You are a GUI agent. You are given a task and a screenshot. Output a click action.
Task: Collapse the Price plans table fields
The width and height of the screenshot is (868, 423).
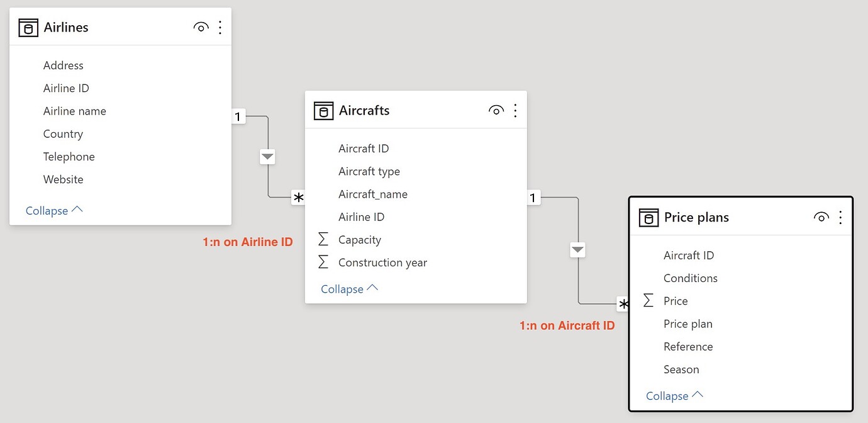point(674,396)
